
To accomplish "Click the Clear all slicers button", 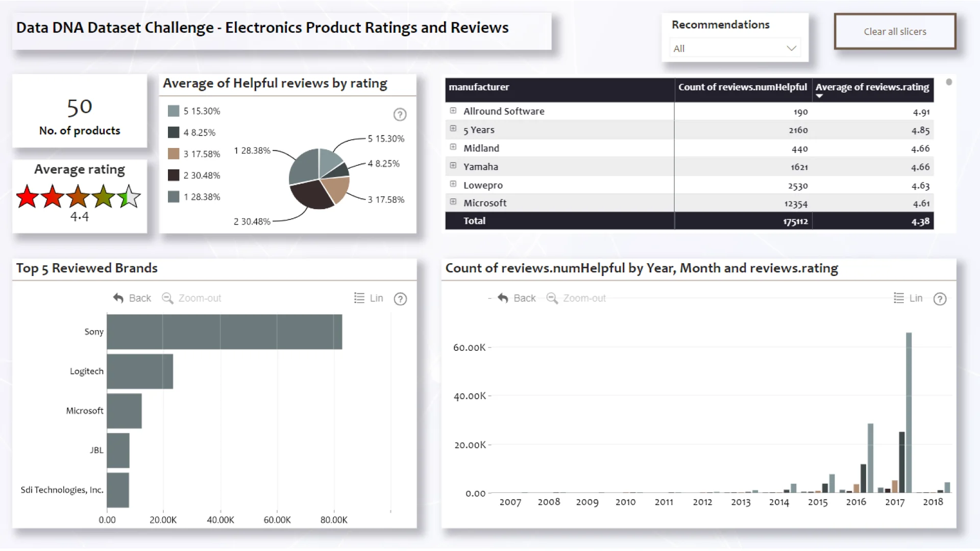I will (895, 32).
